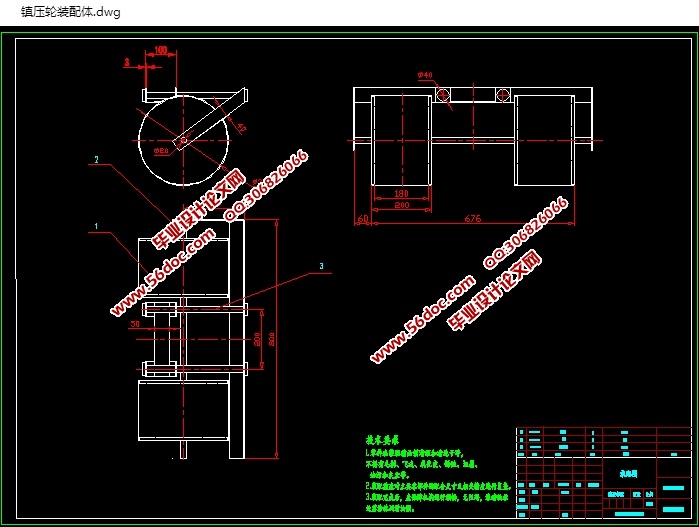The width and height of the screenshot is (699, 527).
Task: Click the 200 dimension under left roller
Action: [x=401, y=205]
